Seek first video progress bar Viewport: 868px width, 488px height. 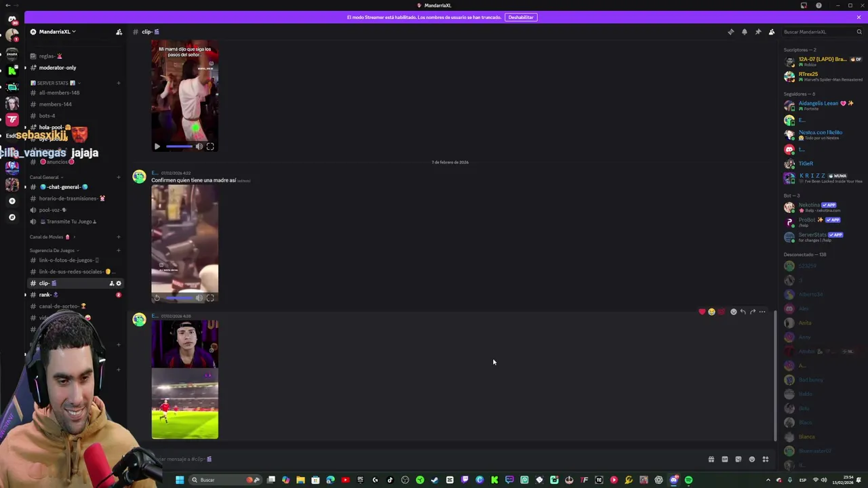click(179, 146)
